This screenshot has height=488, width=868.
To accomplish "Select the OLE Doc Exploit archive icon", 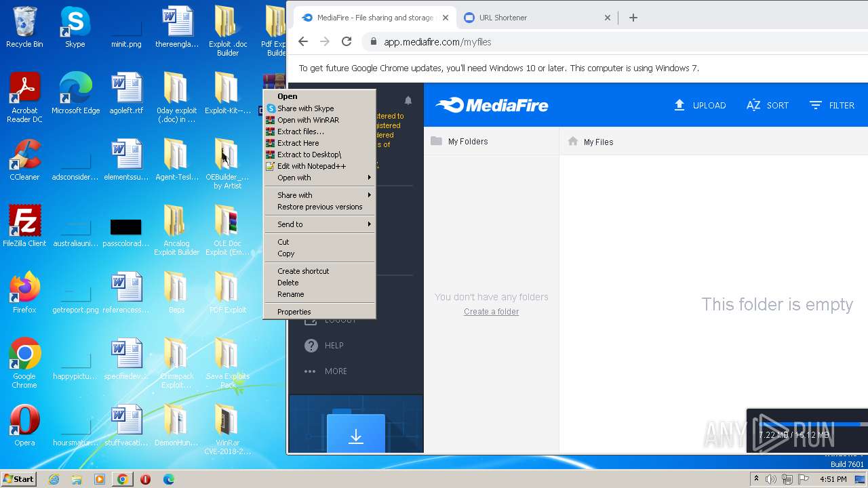I will coord(227,230).
